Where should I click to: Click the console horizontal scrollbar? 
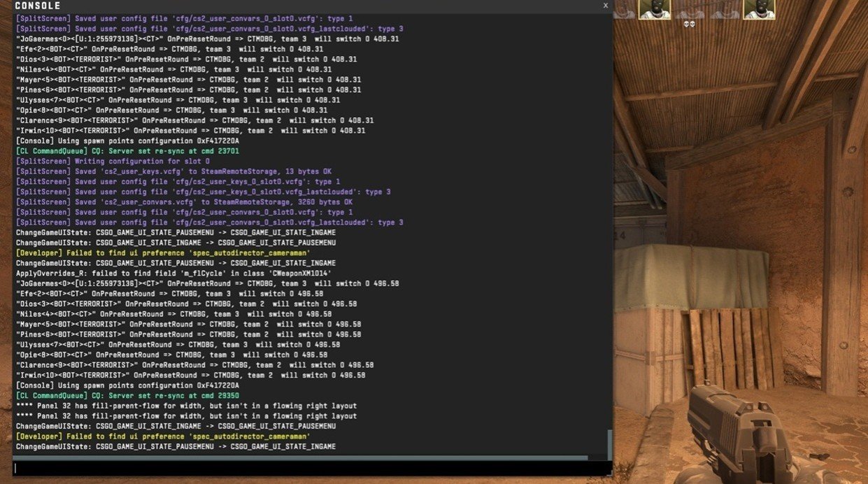301,457
